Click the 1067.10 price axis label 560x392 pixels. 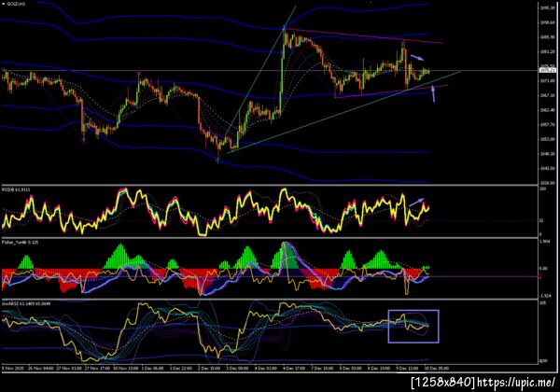pyautogui.click(x=548, y=96)
